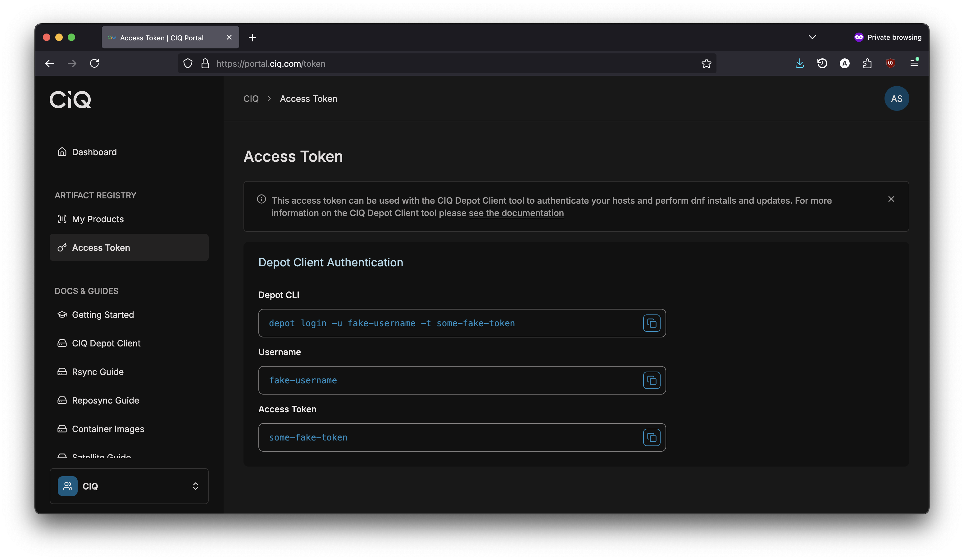The width and height of the screenshot is (964, 560).
Task: Open the browser application menu
Action: (915, 63)
